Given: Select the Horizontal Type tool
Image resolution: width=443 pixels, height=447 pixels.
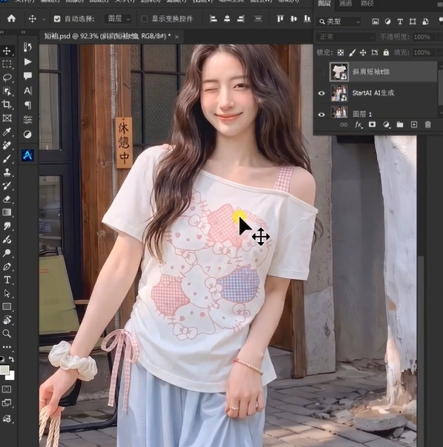Looking at the screenshot, I should [7, 280].
